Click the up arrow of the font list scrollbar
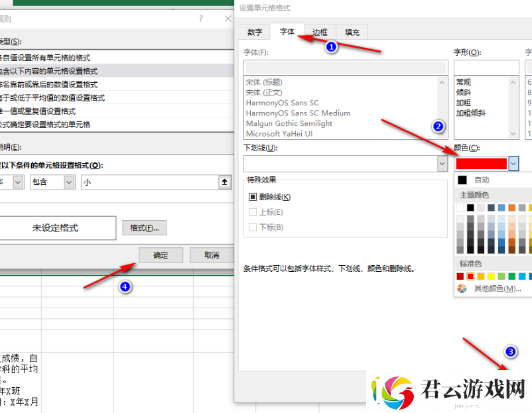The height and width of the screenshot is (413, 532). (x=442, y=82)
